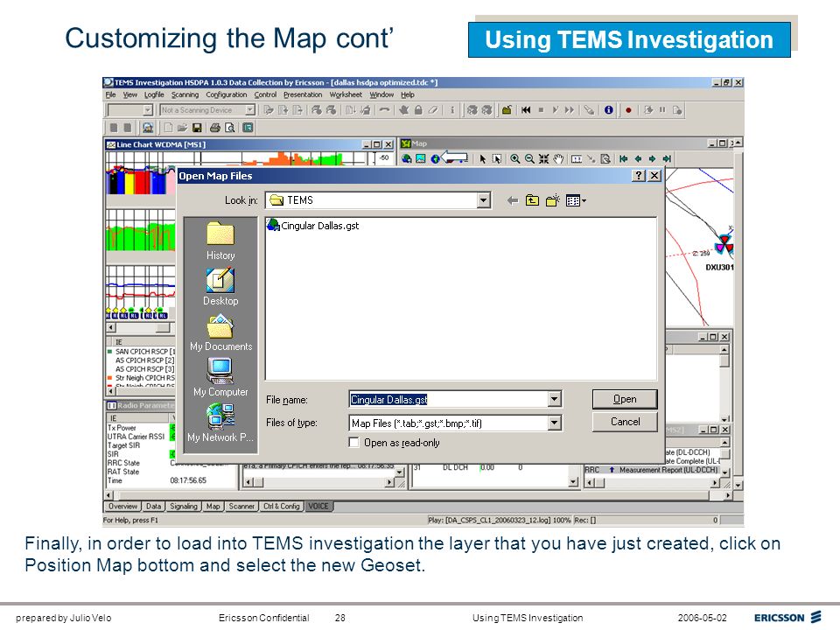Viewport: 840px width, 630px height.
Task: Click the Save workspace floppy disk icon
Action: pyautogui.click(x=197, y=128)
